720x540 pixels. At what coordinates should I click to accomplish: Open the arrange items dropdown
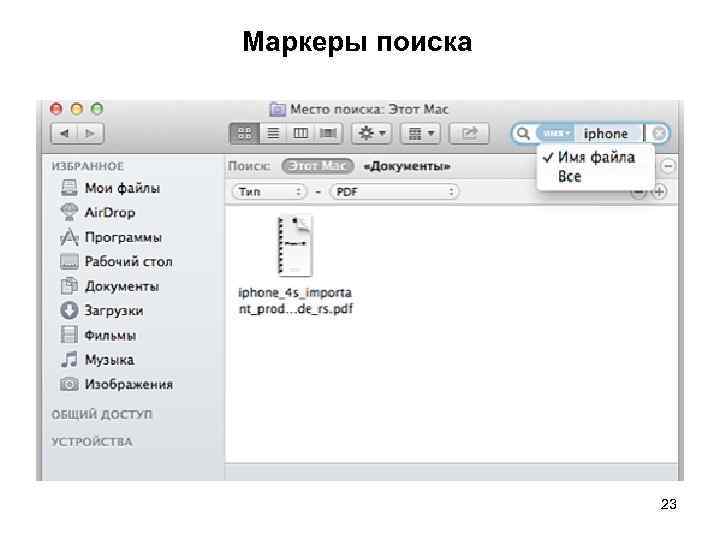click(421, 134)
